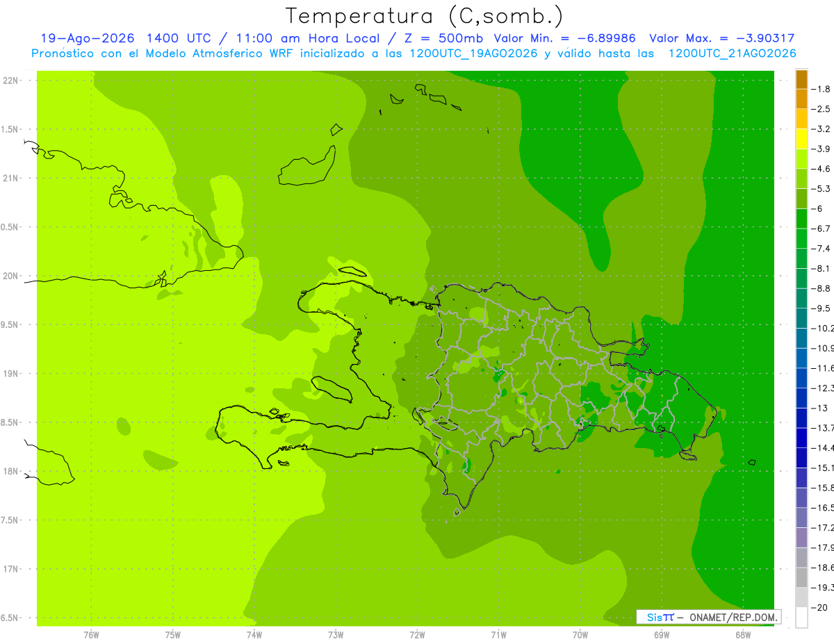
Task: Click the date '19-Ago-2026' in the header
Action: pos(86,38)
